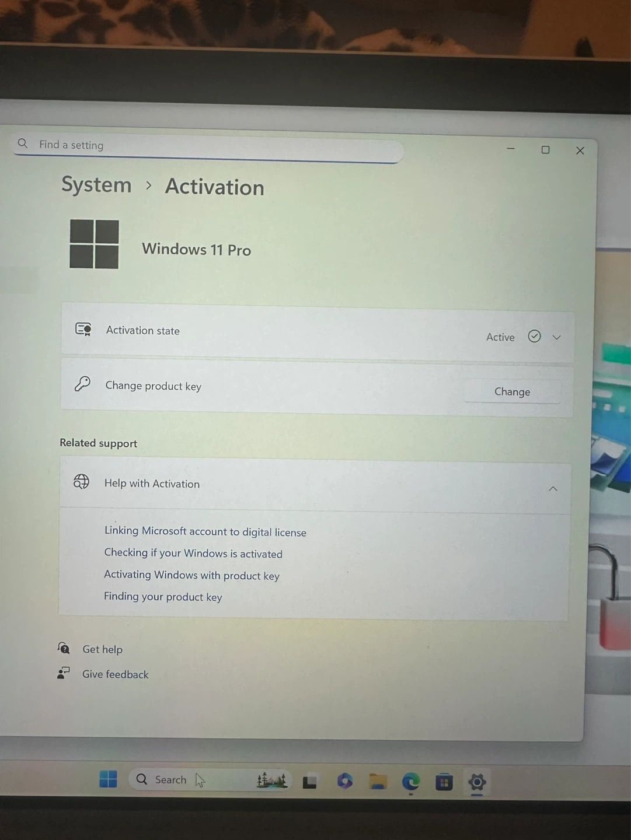Viewport: 631px width, 840px height.
Task: Click the globe icon by Help with Activation
Action: pyautogui.click(x=81, y=481)
